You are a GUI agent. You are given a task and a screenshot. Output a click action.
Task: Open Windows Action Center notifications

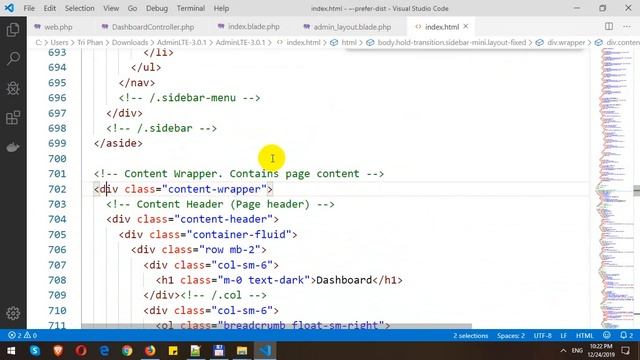click(x=625, y=351)
